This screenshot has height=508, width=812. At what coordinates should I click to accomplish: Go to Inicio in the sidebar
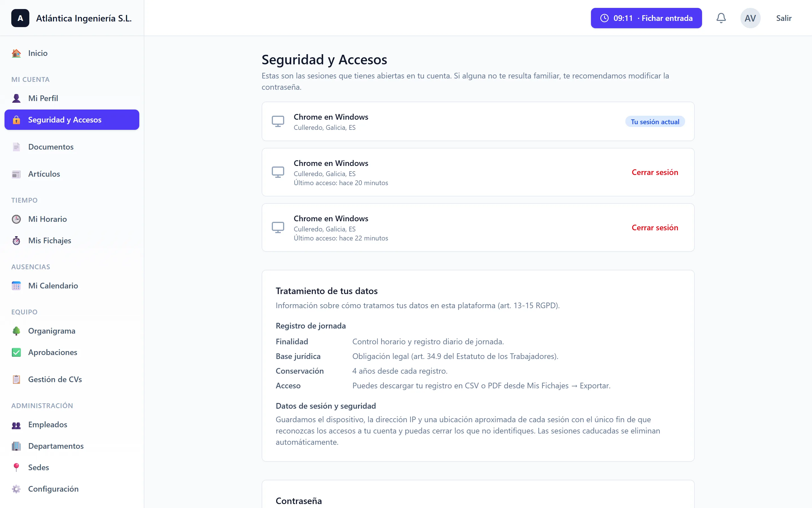[x=72, y=53]
